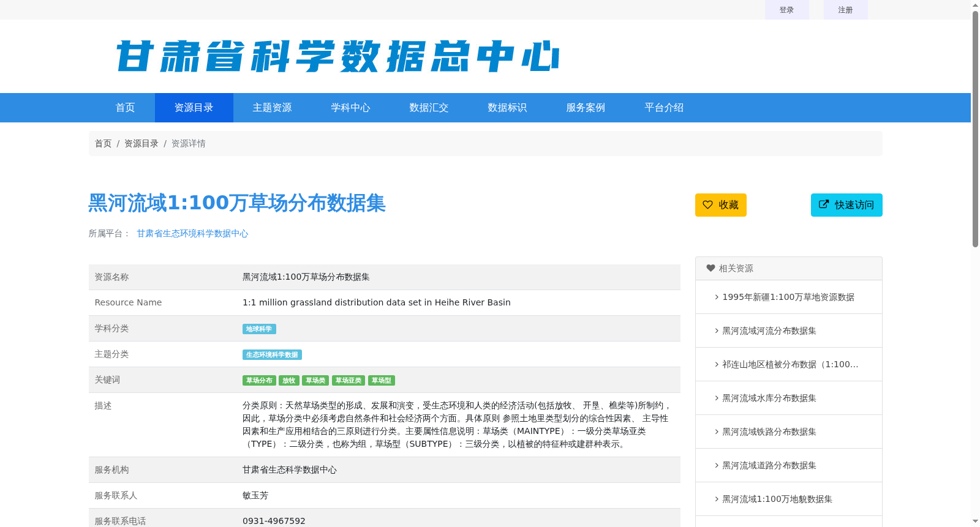Click the chevron before 黑河流域道路分布数据集

tap(717, 465)
